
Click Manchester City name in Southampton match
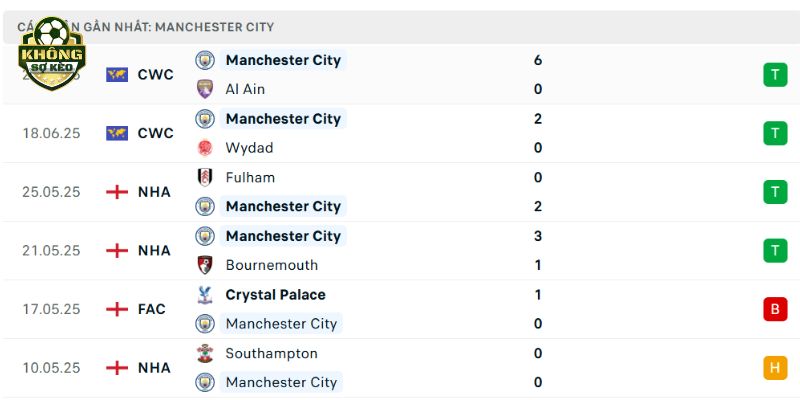pyautogui.click(x=281, y=382)
